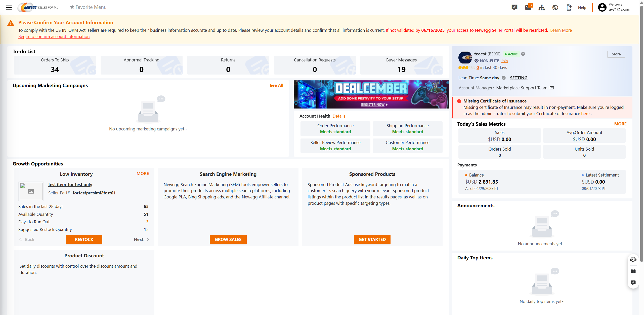This screenshot has height=315, width=644.
Task: Open the Cancellation Requests card
Action: coord(315,65)
